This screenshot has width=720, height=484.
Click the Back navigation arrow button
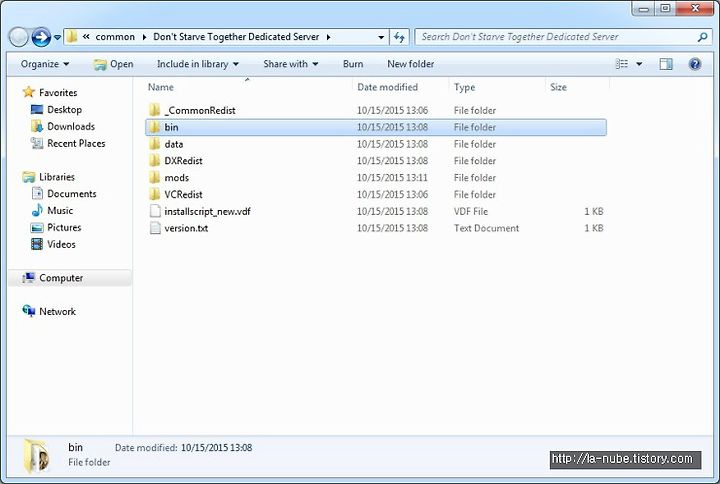(x=19, y=37)
